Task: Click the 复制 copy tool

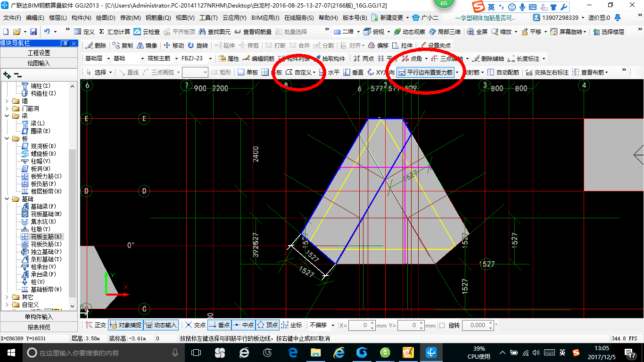Action: [x=123, y=46]
